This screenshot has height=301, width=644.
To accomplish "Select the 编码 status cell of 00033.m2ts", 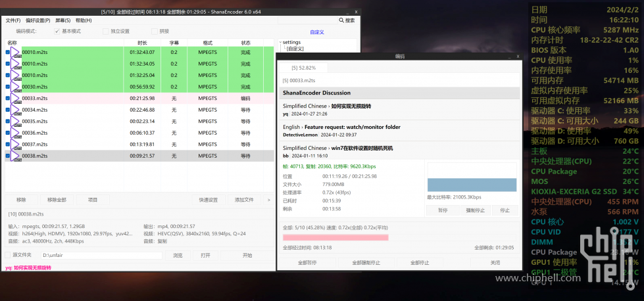I will (245, 99).
